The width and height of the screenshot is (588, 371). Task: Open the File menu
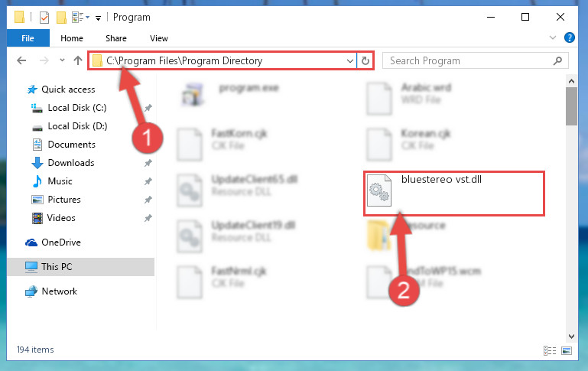click(x=28, y=38)
